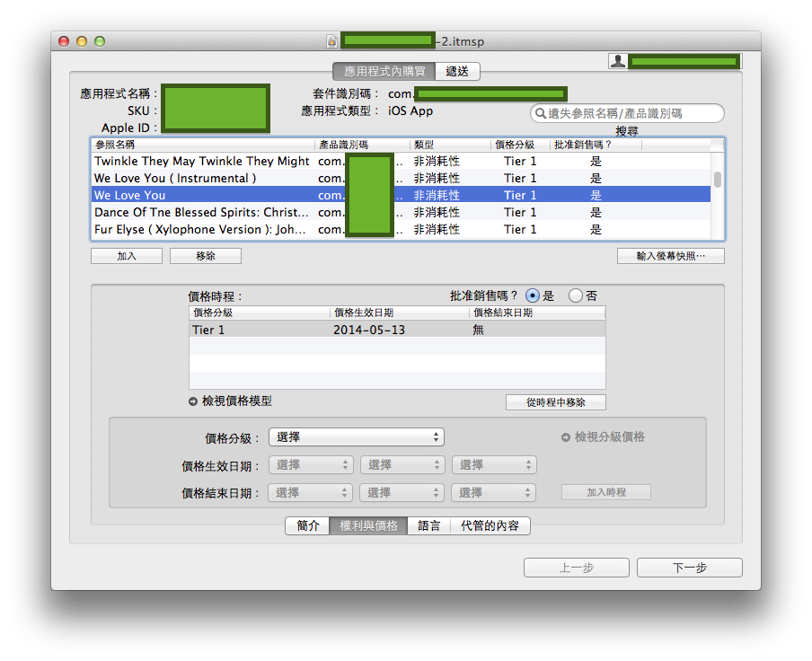Click the 加入 button
This screenshot has width=812, height=661.
127,256
